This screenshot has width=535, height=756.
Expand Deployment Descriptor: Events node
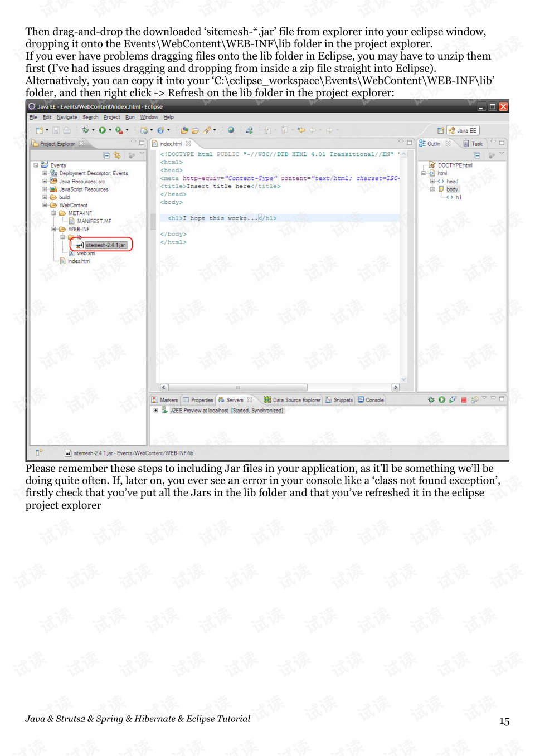point(45,173)
